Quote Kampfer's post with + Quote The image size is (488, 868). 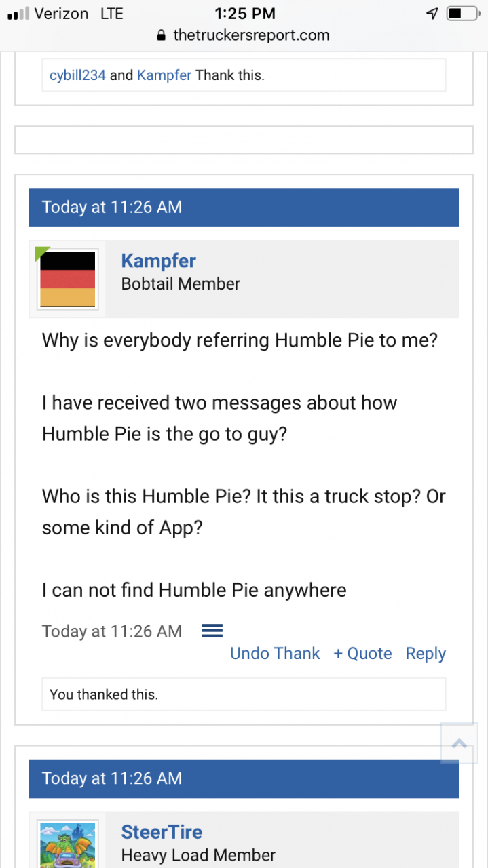362,653
